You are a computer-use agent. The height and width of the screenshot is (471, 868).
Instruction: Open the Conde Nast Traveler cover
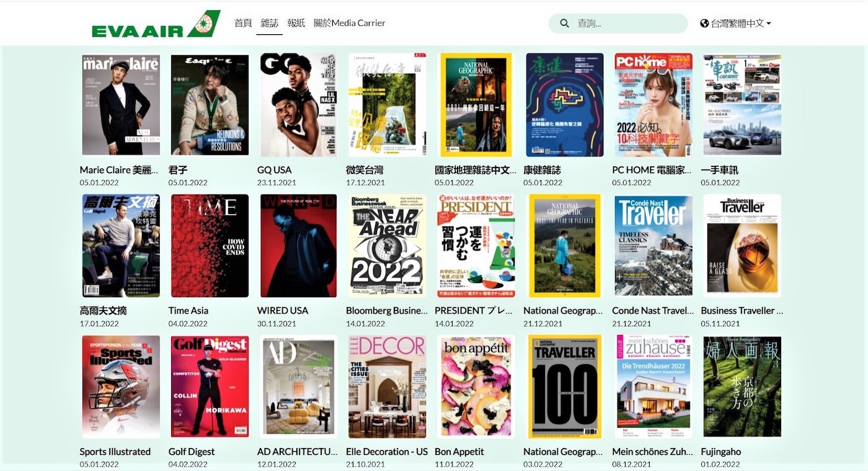[653, 246]
